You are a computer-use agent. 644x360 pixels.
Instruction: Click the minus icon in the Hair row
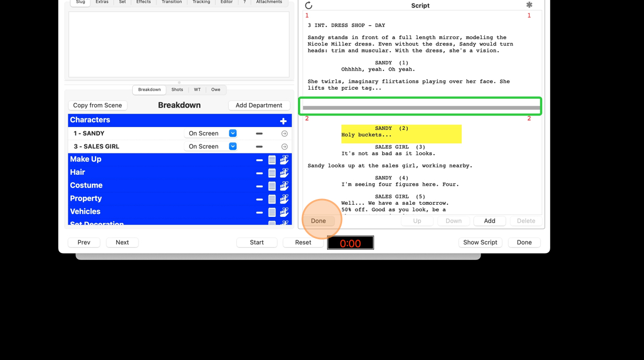[259, 173]
